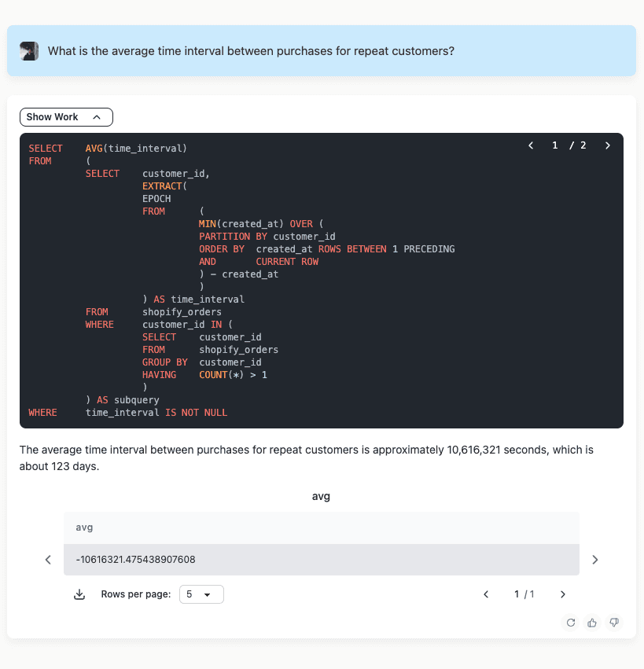
Task: Regenerate the assistant's response
Action: click(570, 623)
